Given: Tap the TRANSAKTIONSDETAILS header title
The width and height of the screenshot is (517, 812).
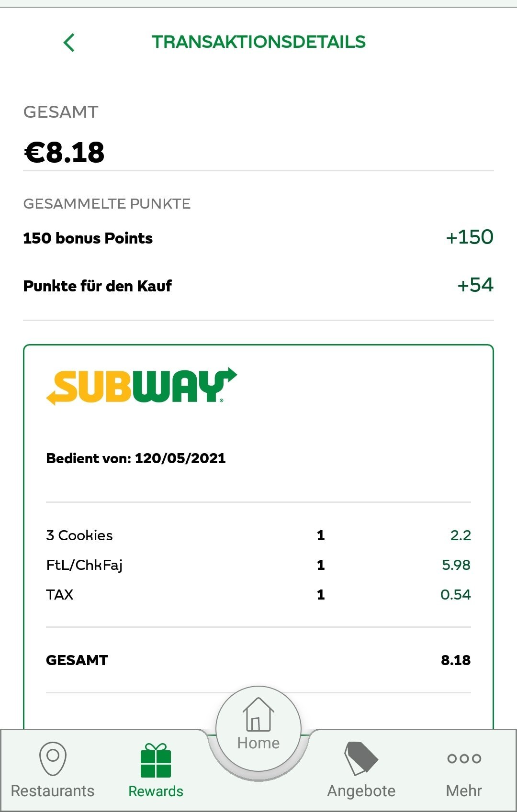Looking at the screenshot, I should tap(258, 42).
